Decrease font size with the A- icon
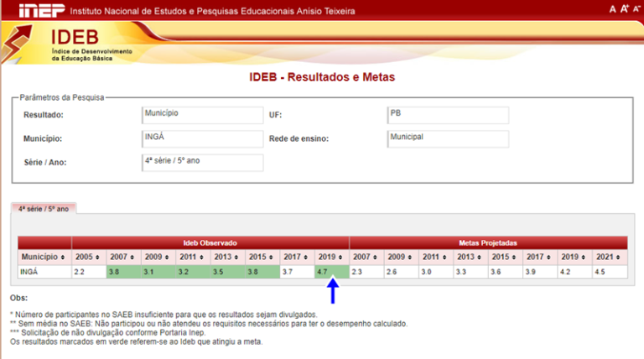The width and height of the screenshot is (644, 359). pyautogui.click(x=636, y=9)
